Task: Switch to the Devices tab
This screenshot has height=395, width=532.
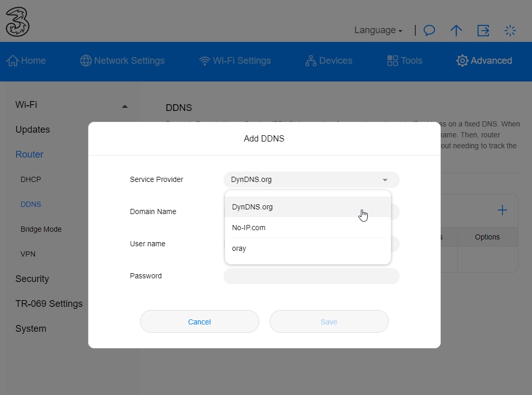Action: click(x=329, y=61)
